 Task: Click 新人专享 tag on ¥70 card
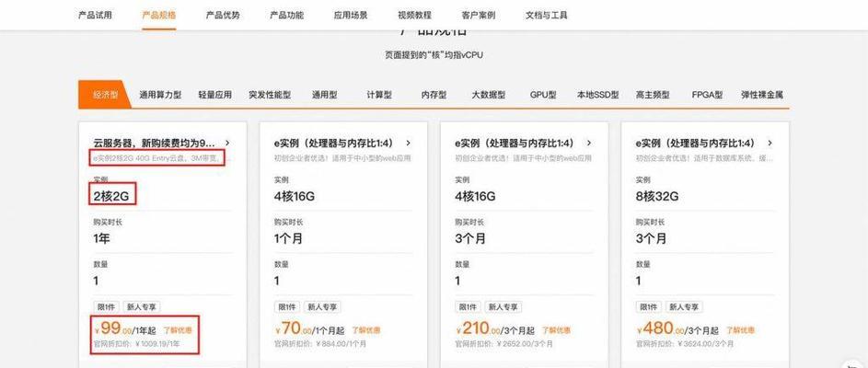point(323,306)
